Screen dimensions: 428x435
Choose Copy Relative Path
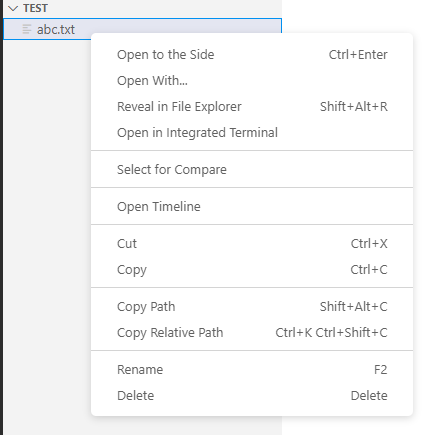252,333
